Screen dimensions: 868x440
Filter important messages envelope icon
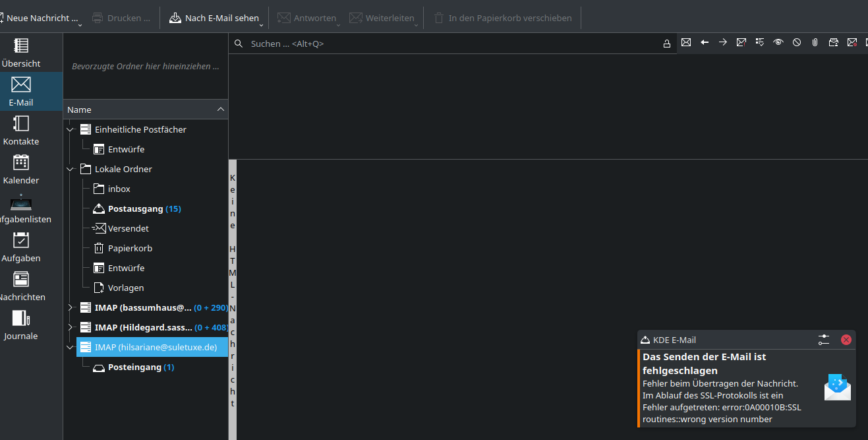(741, 42)
